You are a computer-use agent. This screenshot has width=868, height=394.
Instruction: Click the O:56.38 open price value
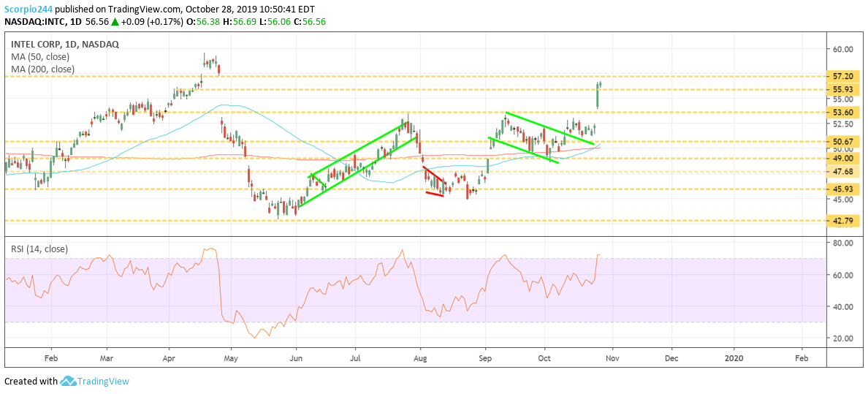tap(202, 23)
